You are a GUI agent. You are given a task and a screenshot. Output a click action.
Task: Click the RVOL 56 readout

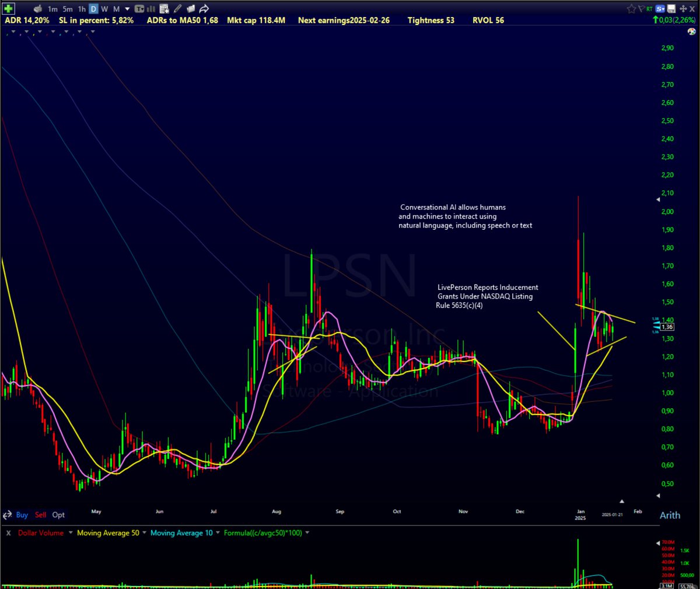[x=488, y=20]
